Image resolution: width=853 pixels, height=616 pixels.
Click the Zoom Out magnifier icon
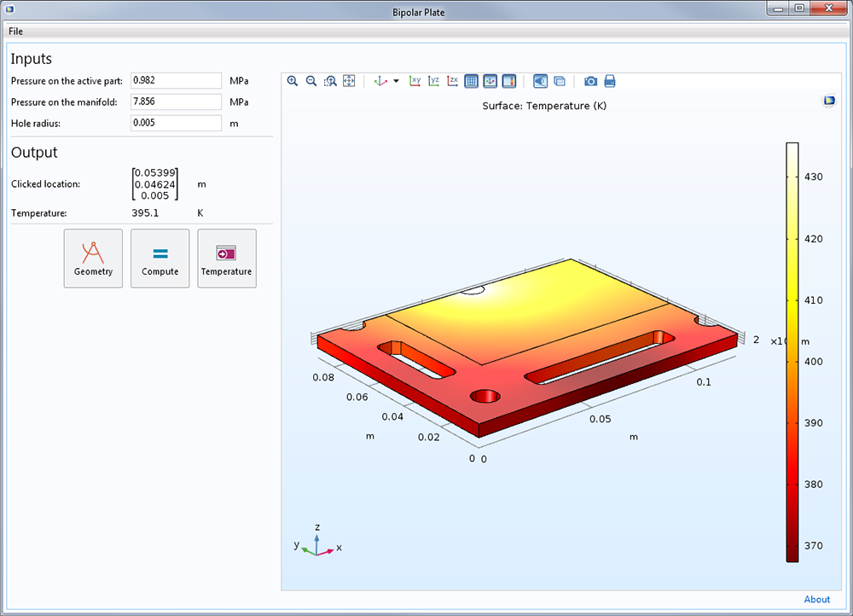tap(311, 81)
